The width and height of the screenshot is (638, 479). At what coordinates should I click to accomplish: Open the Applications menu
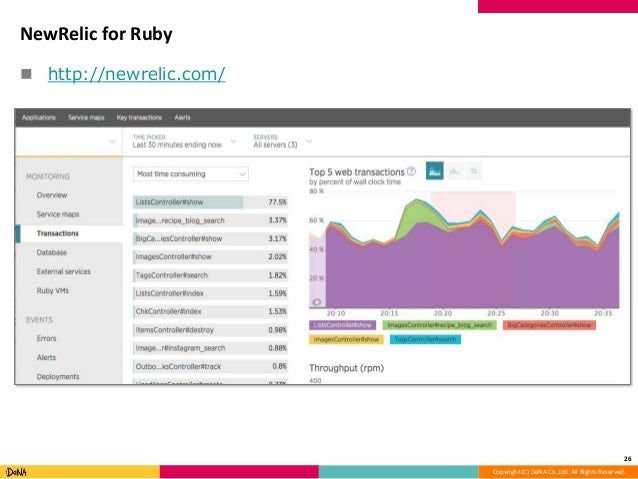(x=39, y=118)
